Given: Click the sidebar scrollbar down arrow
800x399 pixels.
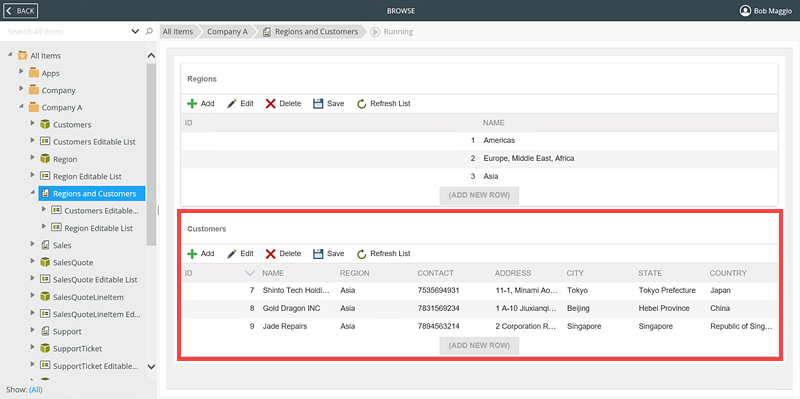Looking at the screenshot, I should click(x=151, y=366).
